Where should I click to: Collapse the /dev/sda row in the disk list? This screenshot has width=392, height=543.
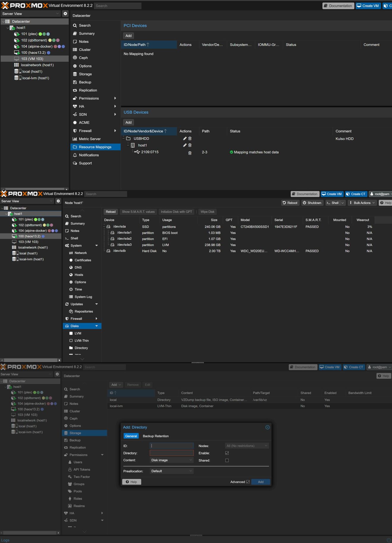104,227
